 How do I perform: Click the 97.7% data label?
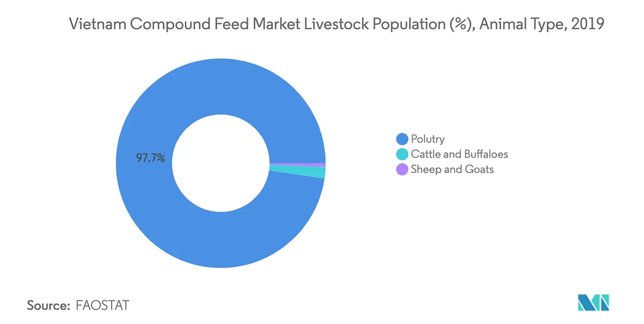pos(151,158)
